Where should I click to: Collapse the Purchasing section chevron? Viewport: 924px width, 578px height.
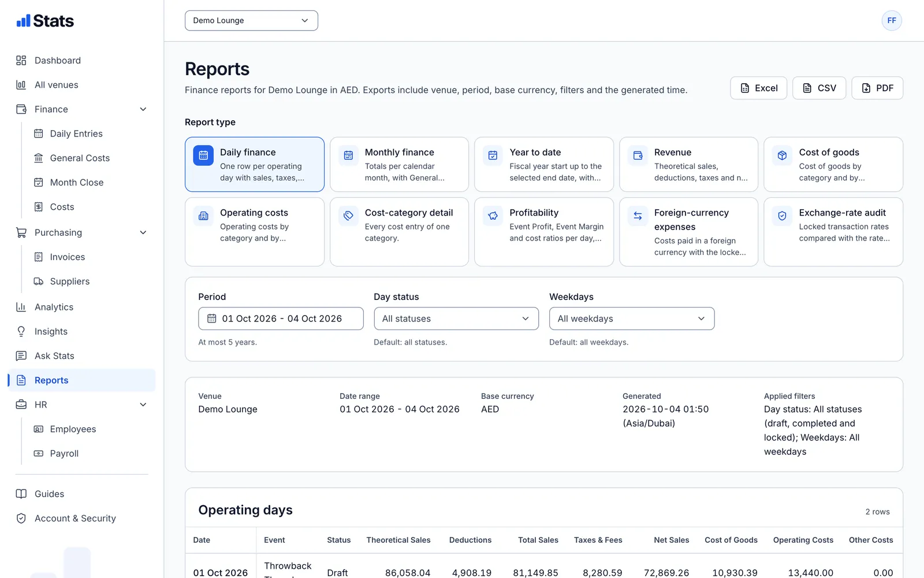coord(143,232)
